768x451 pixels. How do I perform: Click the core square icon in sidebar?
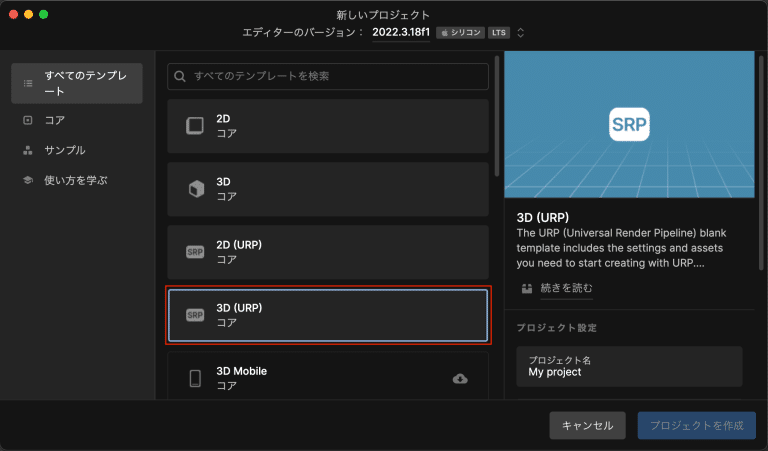coord(28,120)
